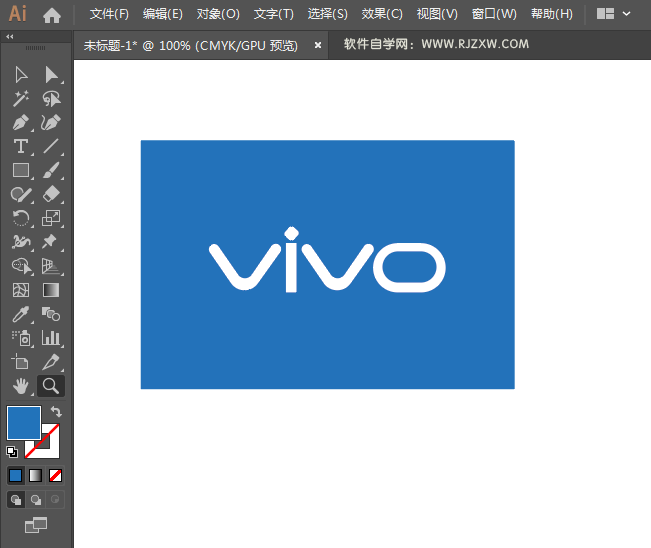
Task: Select the Rectangle tool
Action: coord(21,170)
